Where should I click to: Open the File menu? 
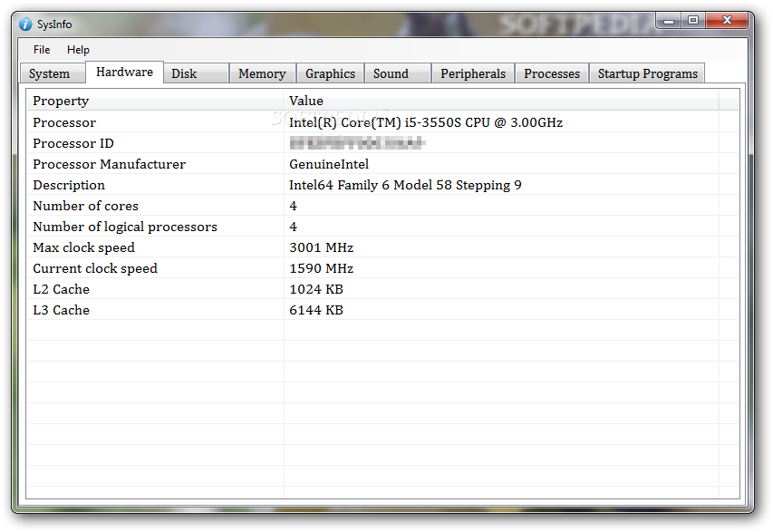42,50
